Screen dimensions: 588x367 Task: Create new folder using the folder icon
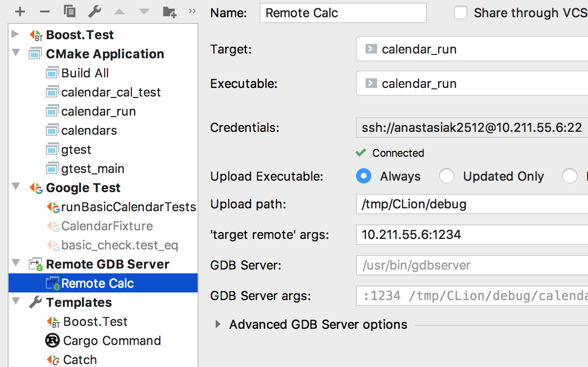pyautogui.click(x=169, y=11)
